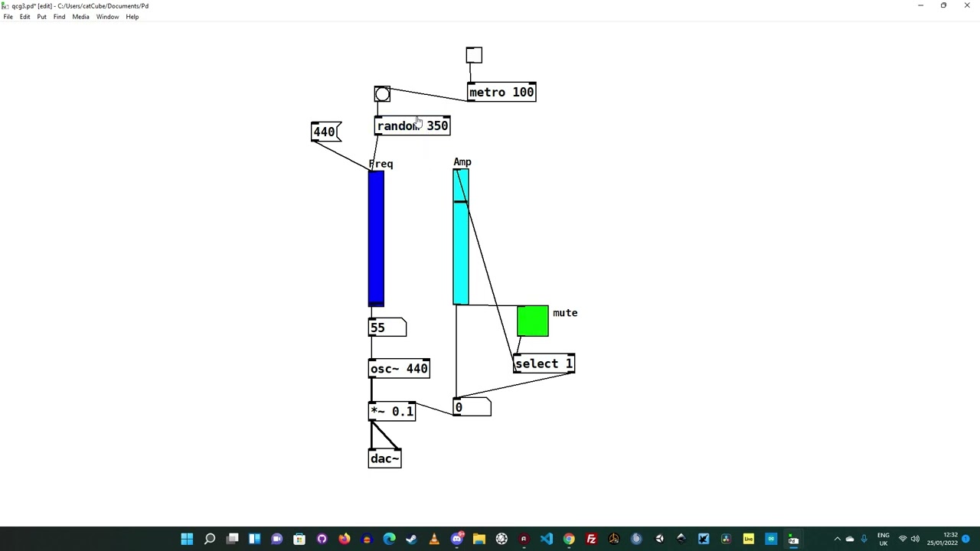Viewport: 980px width, 551px height.
Task: Select the number box showing 0
Action: click(472, 407)
